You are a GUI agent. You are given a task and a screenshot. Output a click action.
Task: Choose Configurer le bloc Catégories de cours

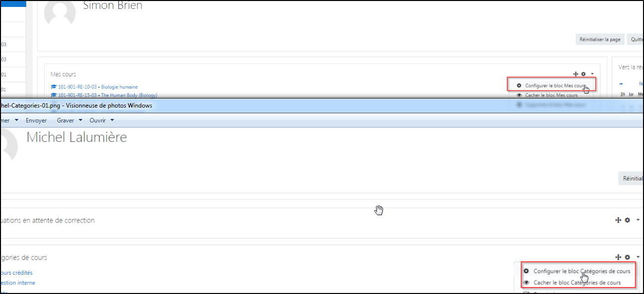tap(582, 271)
